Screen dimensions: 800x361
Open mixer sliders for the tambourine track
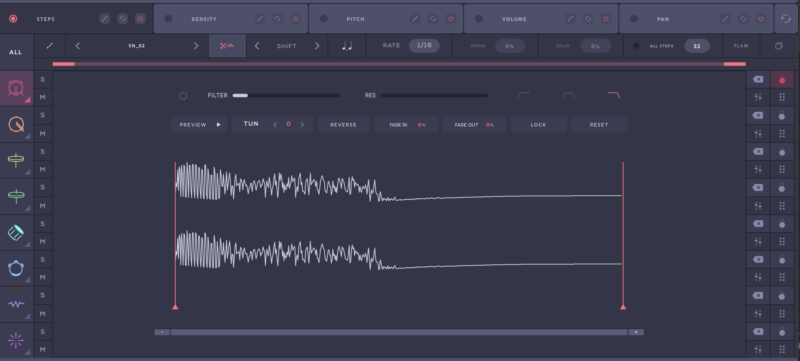[x=758, y=277]
